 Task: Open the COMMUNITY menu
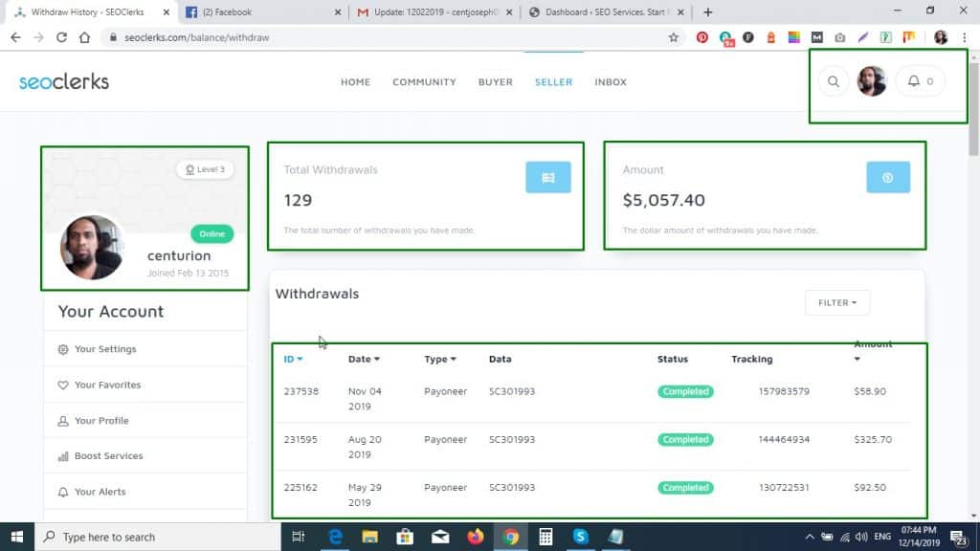click(x=424, y=82)
